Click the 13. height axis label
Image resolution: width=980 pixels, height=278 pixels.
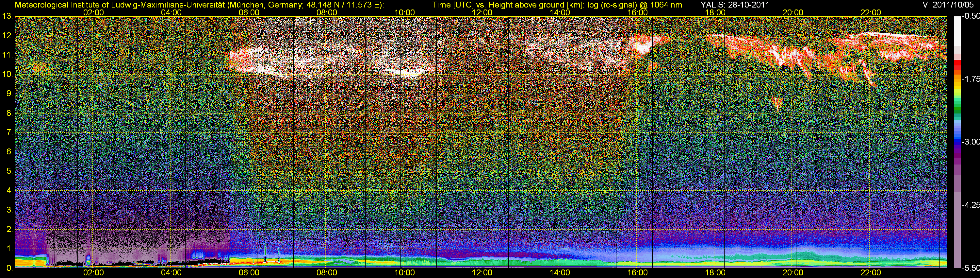[x=7, y=16]
